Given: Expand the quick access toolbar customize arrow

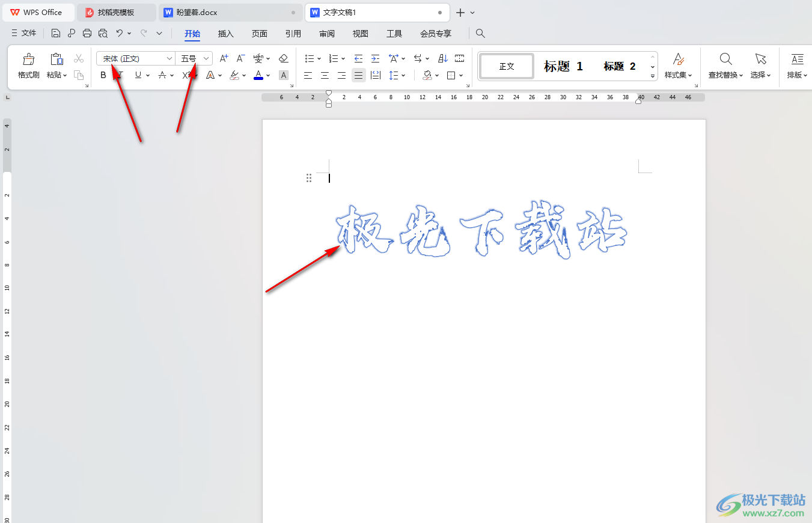Looking at the screenshot, I should coord(159,33).
